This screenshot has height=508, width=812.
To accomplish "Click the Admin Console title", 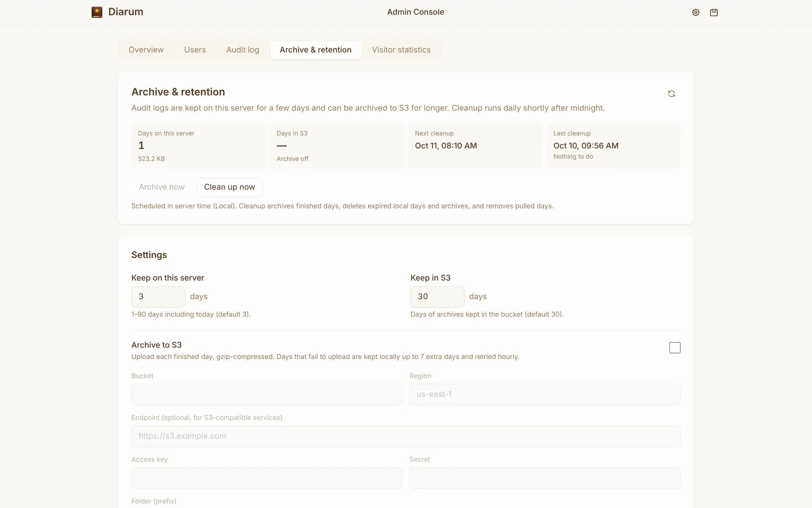I will 415,12.
